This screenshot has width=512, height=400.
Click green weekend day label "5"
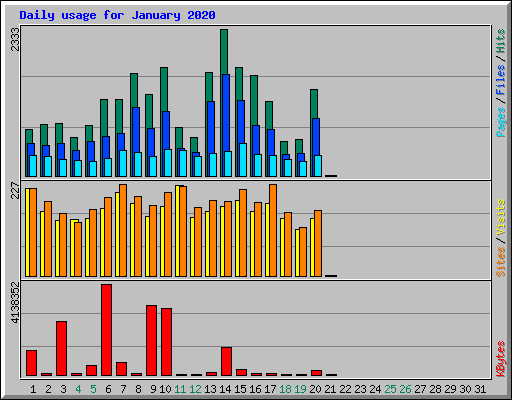click(x=93, y=389)
